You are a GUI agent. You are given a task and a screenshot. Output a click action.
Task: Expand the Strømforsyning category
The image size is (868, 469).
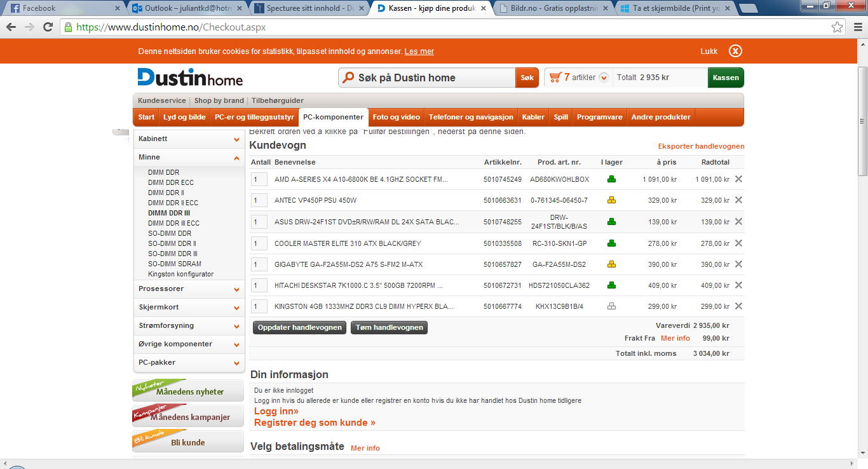[x=237, y=326]
